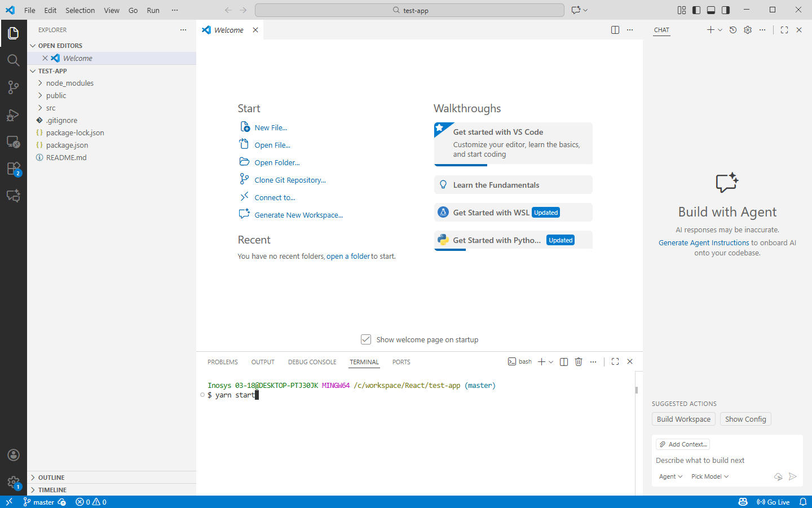Viewport: 812px width, 508px height.
Task: Click the chat input field
Action: 727,460
